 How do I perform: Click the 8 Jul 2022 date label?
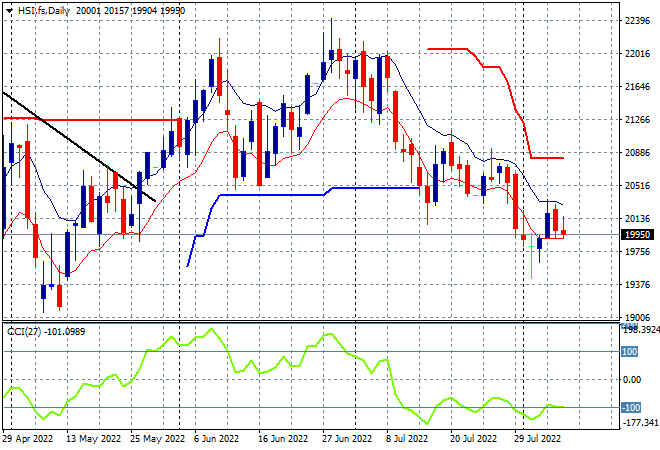pos(407,439)
